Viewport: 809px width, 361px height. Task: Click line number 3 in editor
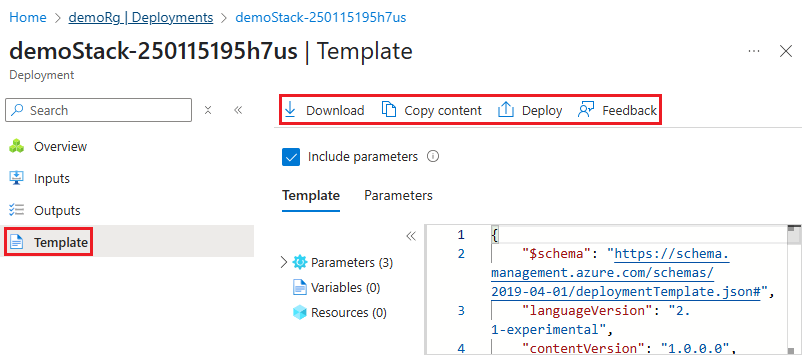point(461,310)
